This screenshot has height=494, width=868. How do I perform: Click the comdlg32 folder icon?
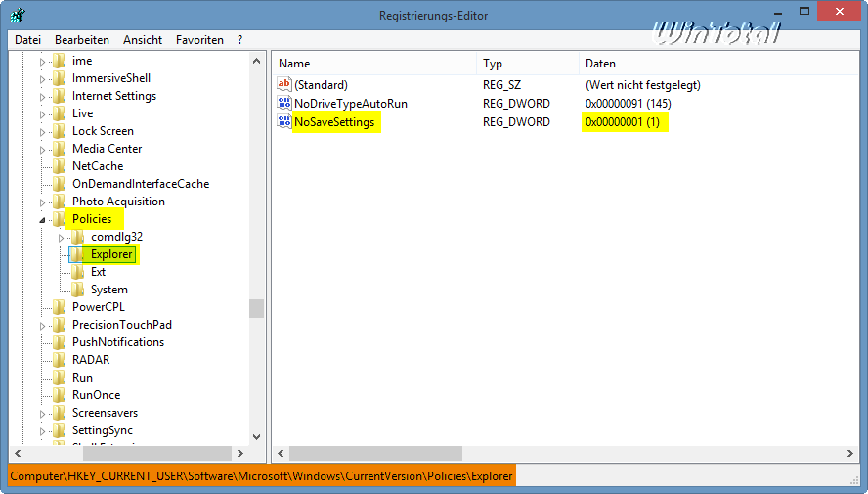click(77, 237)
